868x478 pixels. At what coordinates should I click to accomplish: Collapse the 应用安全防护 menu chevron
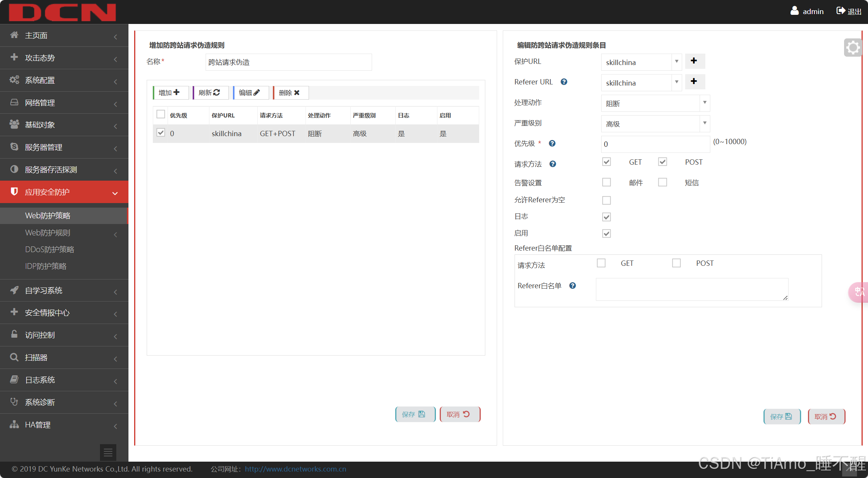click(x=115, y=194)
